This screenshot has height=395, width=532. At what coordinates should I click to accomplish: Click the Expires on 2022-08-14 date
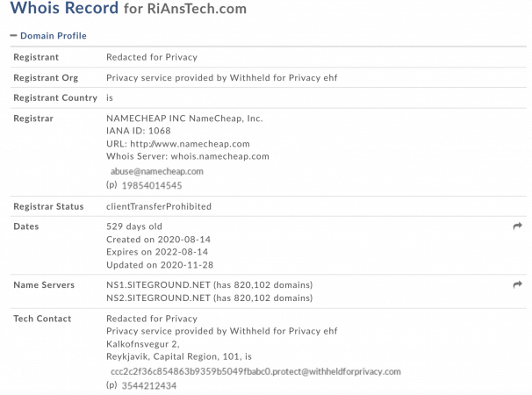157,252
